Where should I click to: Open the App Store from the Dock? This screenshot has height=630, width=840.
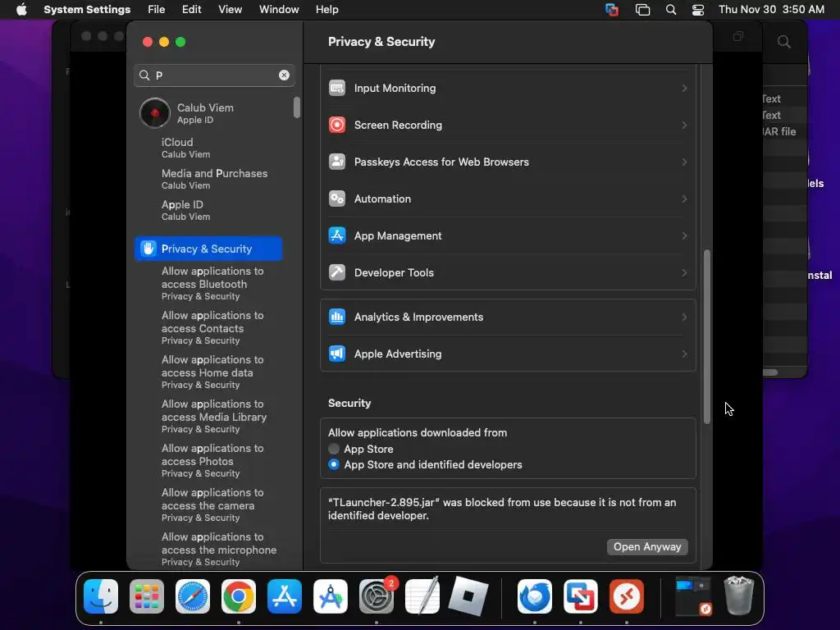tap(285, 596)
